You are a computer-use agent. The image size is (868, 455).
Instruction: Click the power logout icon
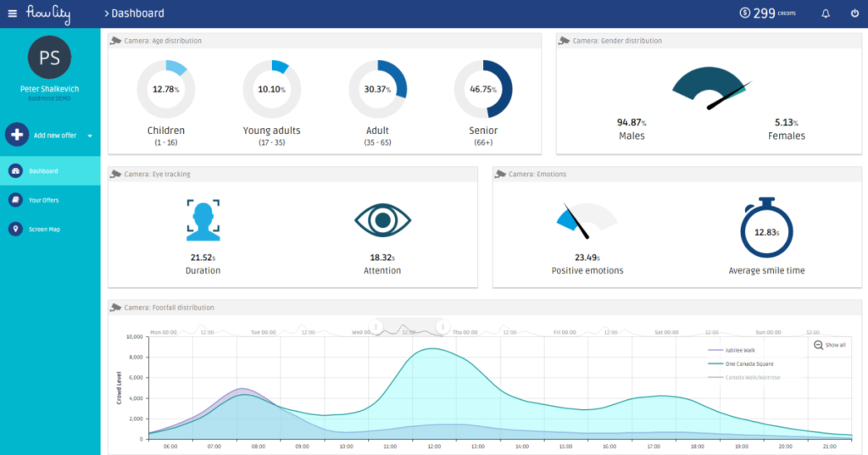tap(854, 14)
